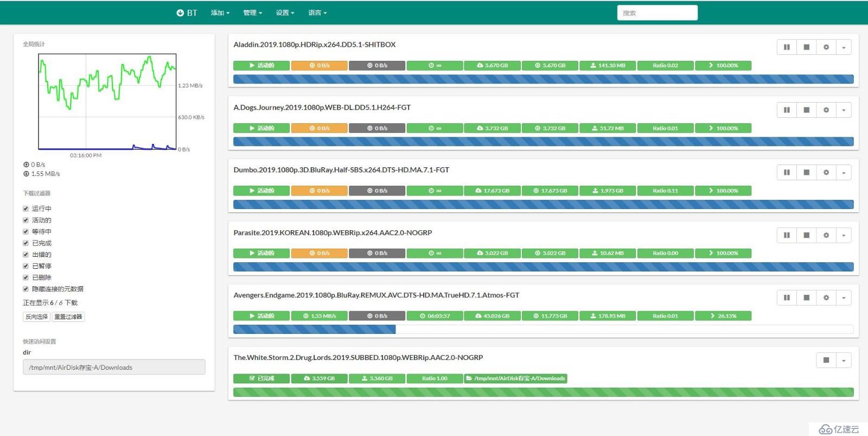
Task: Click the dir path input field
Action: [x=114, y=367]
